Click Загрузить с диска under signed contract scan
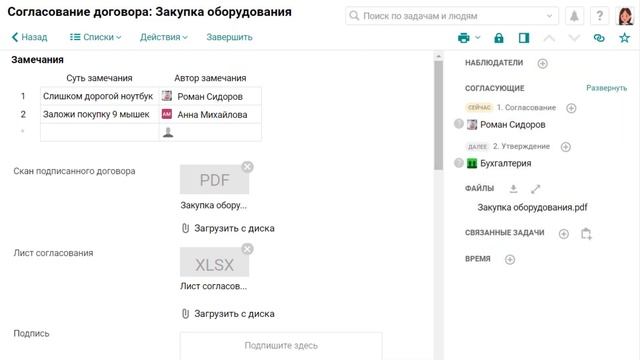640x360 pixels. [229, 228]
